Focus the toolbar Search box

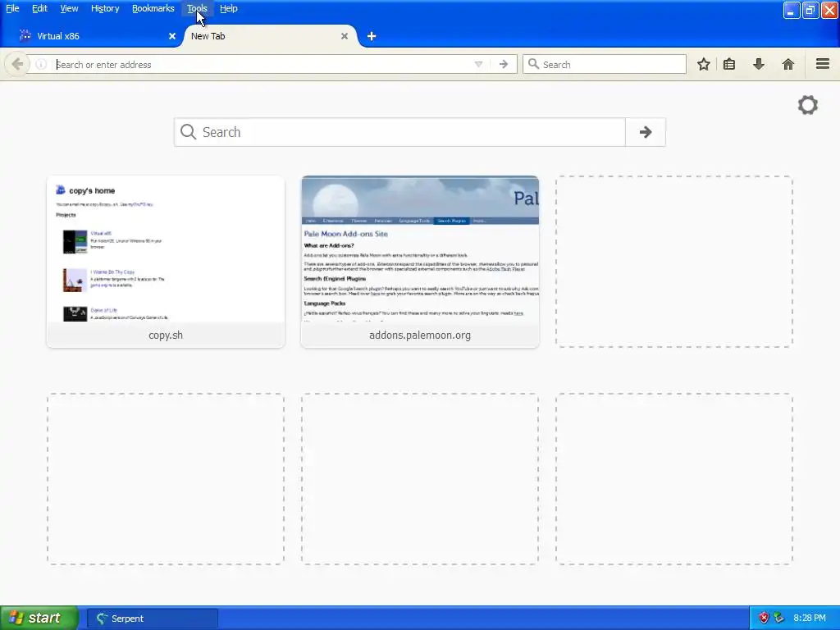pyautogui.click(x=605, y=64)
